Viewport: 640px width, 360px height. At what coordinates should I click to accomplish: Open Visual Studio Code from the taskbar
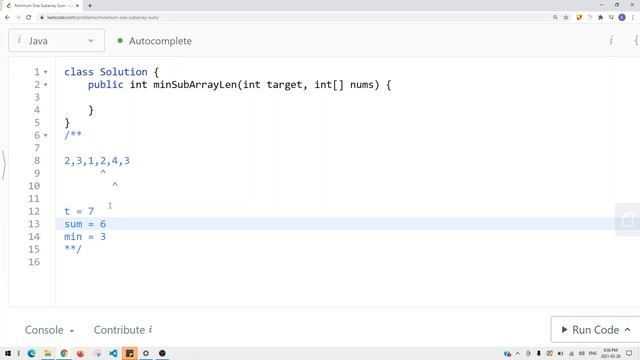[x=113, y=353]
